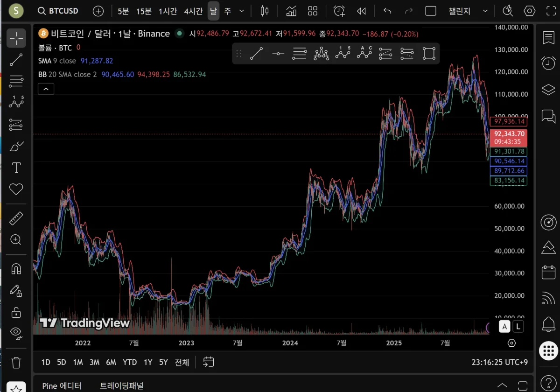Select the trend line drawing tool
The height and width of the screenshot is (392, 560).
(x=16, y=59)
